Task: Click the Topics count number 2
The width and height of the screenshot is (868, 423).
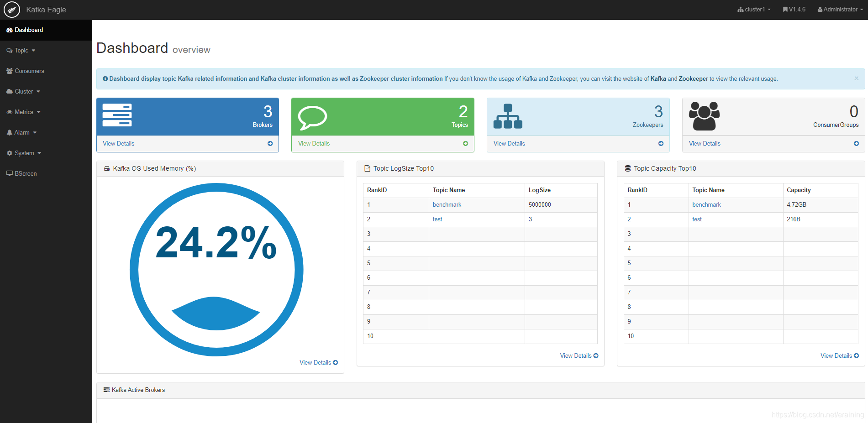Action: pos(463,112)
